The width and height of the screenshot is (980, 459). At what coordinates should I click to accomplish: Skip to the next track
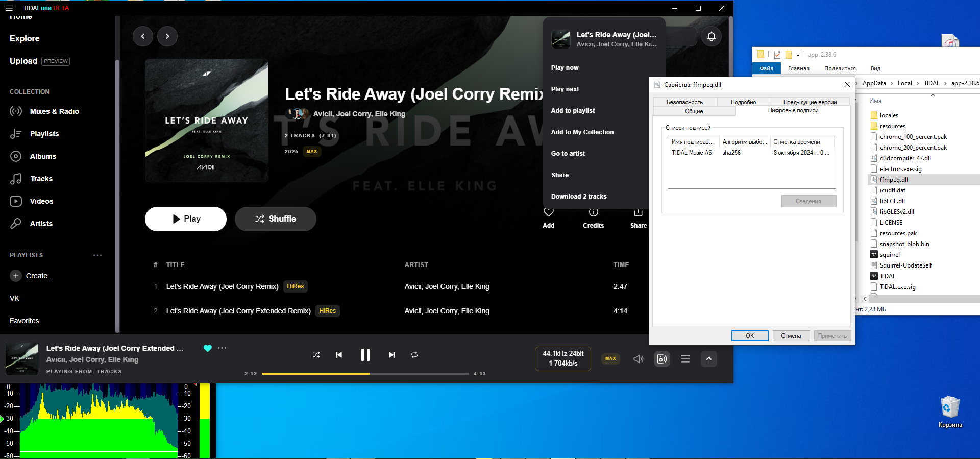tap(391, 355)
